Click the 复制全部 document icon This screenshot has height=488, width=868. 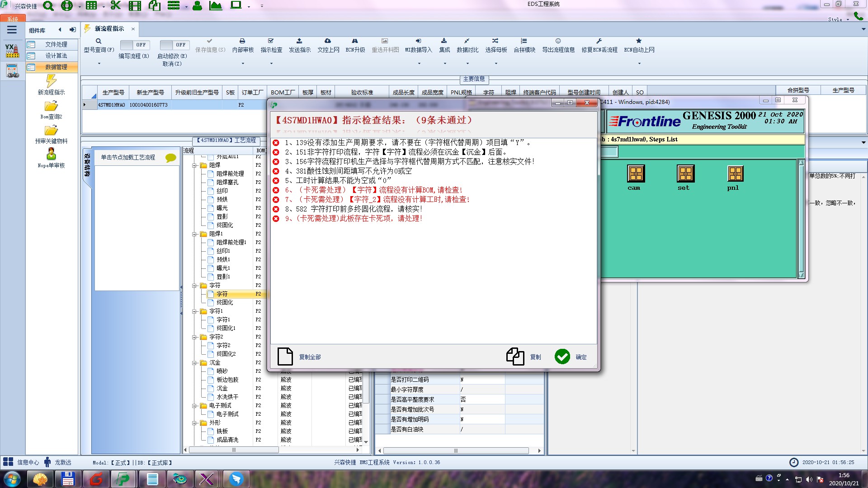pyautogui.click(x=285, y=357)
